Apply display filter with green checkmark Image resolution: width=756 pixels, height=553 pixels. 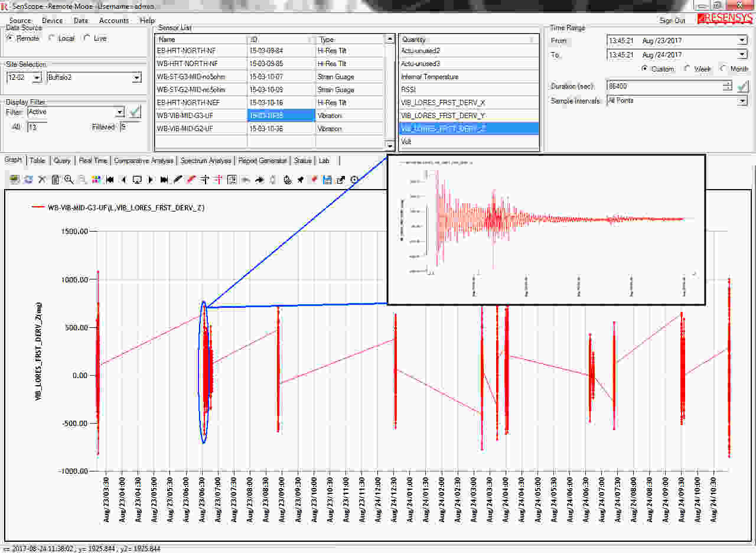[135, 111]
